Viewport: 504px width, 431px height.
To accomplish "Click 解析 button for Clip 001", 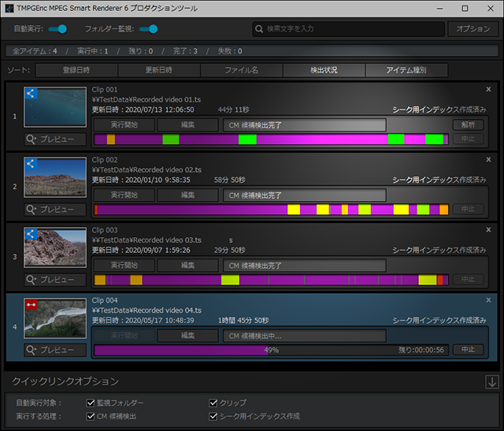I will 468,124.
